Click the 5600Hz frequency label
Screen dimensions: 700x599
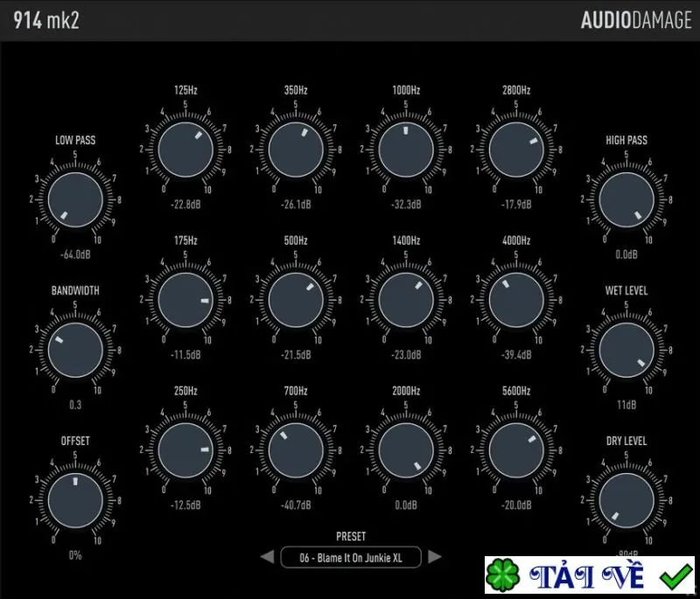516,391
